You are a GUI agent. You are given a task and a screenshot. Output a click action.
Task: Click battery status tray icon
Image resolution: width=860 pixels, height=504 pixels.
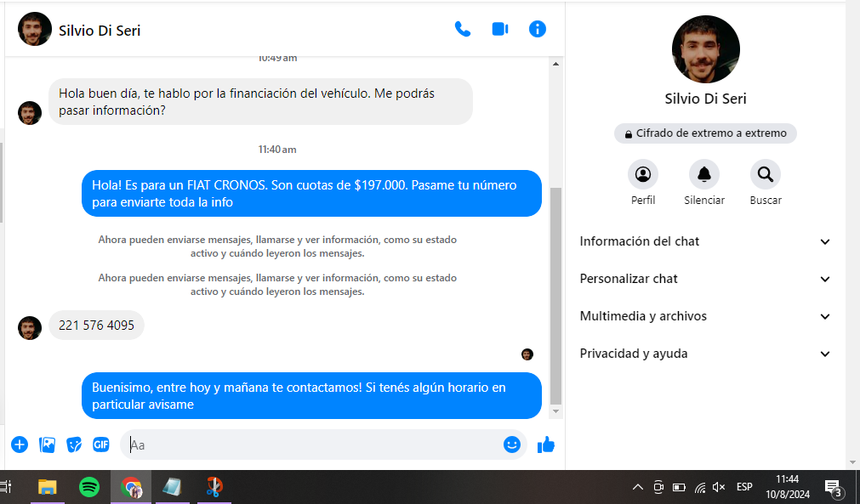click(679, 487)
